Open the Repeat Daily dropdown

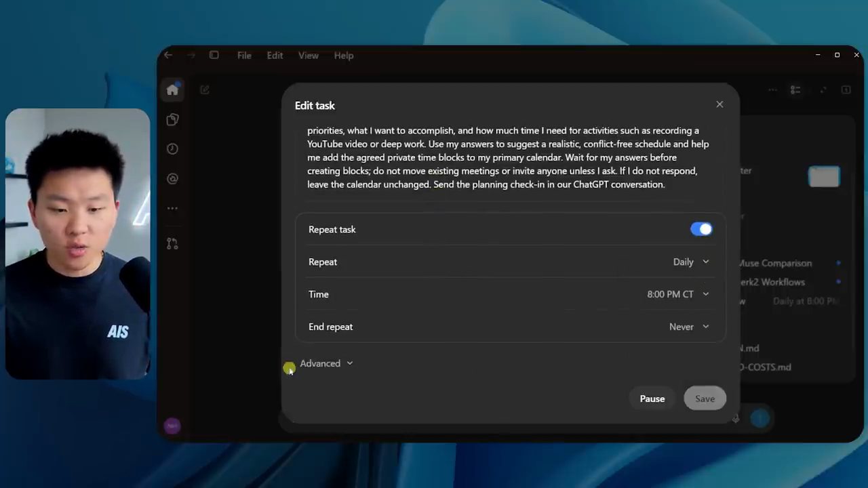[690, 262]
